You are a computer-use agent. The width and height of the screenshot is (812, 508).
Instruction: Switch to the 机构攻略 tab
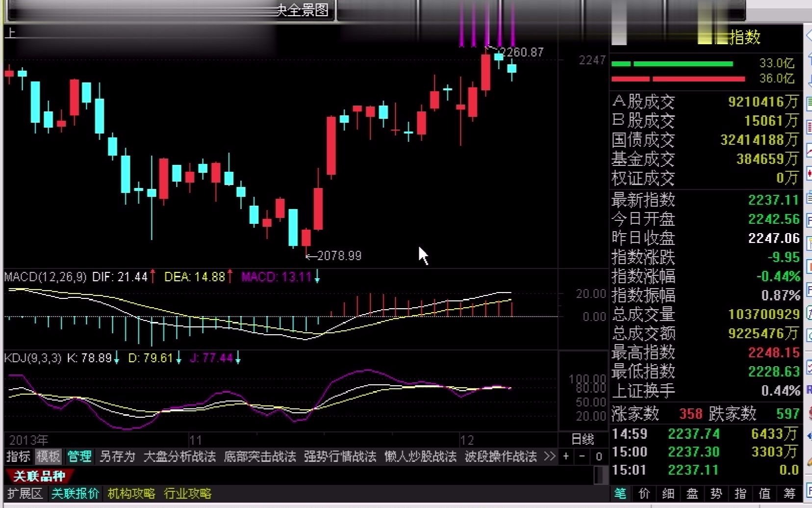[131, 493]
